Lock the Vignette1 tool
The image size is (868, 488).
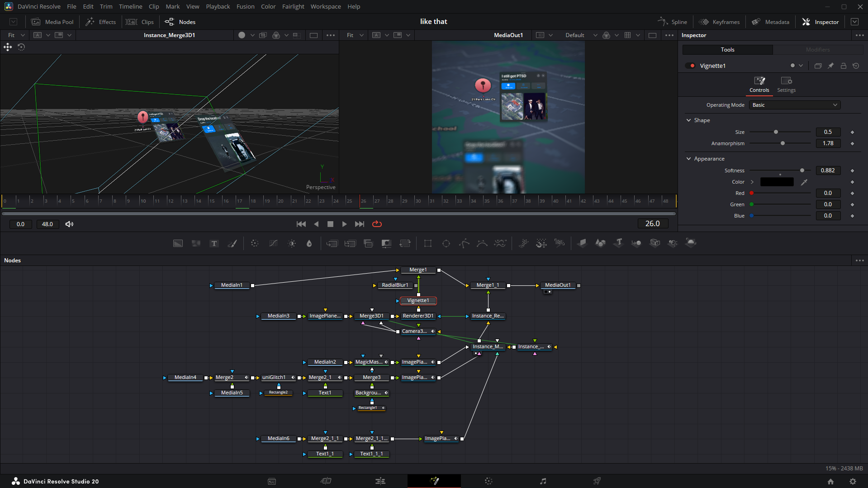coord(843,66)
